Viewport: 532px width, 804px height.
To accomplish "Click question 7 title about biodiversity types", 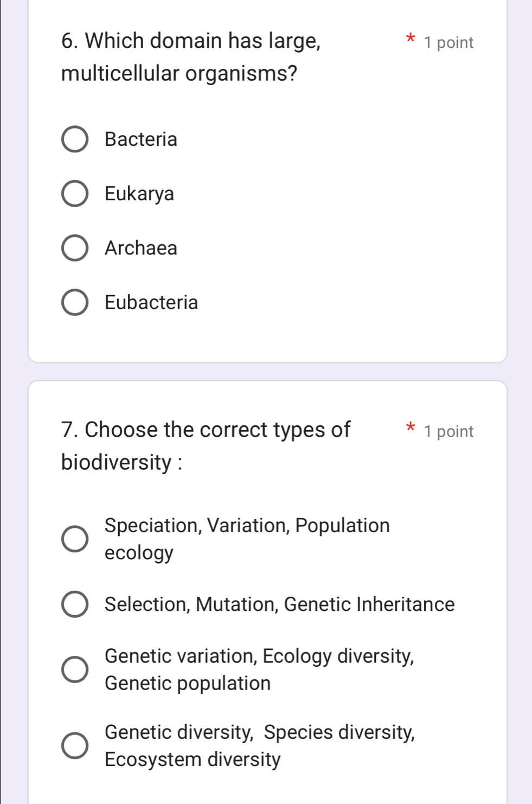I will pos(206,445).
